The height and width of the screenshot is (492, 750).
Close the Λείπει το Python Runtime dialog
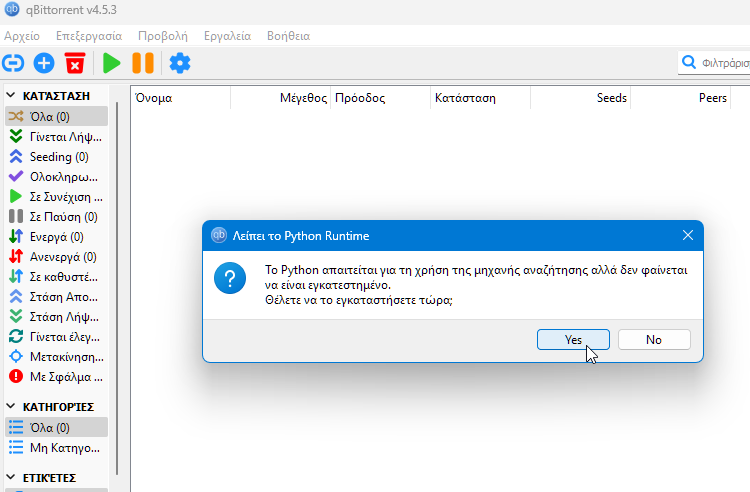click(x=688, y=235)
